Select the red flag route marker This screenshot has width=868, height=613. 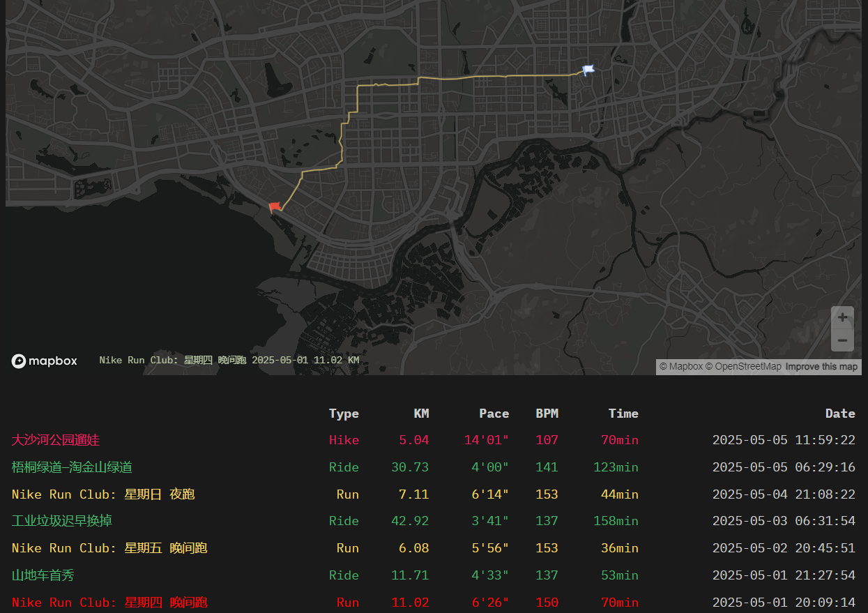coord(275,206)
